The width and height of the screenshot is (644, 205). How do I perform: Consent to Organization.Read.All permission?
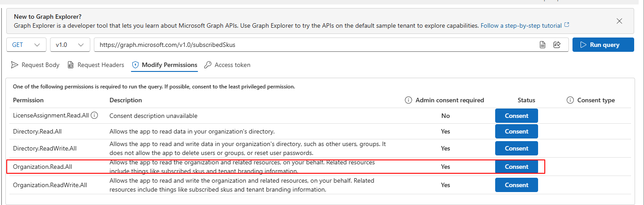(x=517, y=167)
